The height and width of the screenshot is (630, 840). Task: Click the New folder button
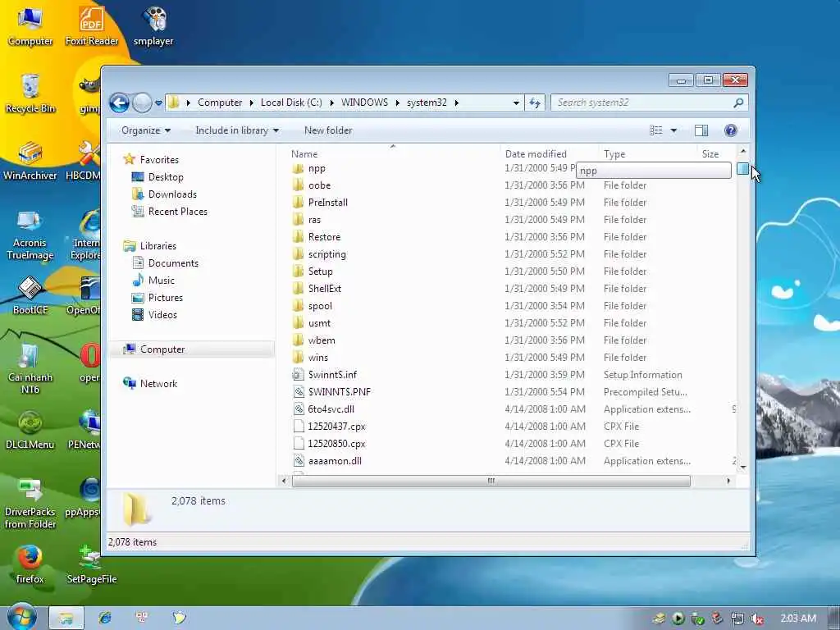328,130
